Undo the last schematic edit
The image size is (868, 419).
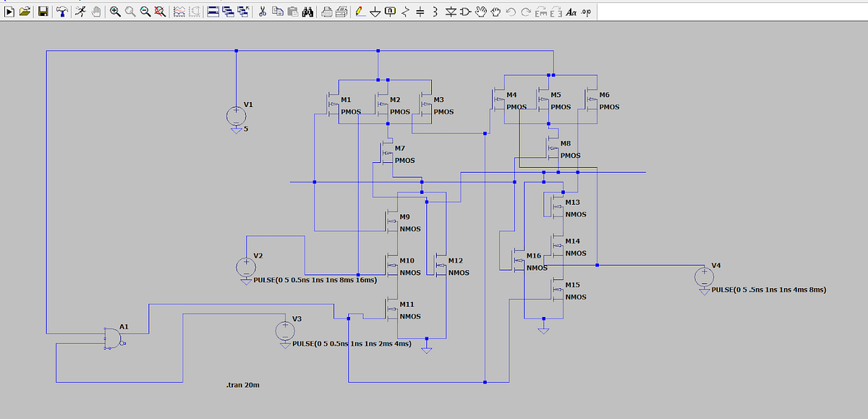tap(510, 10)
